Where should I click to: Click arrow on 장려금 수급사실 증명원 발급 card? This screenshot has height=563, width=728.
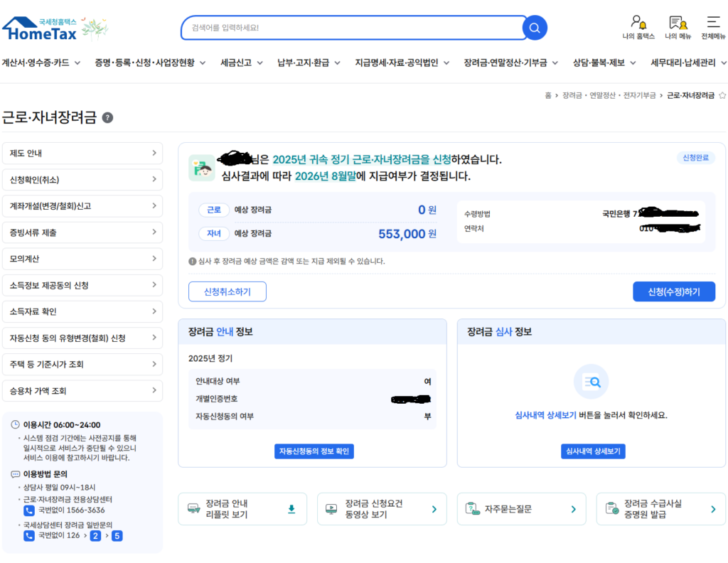click(713, 509)
